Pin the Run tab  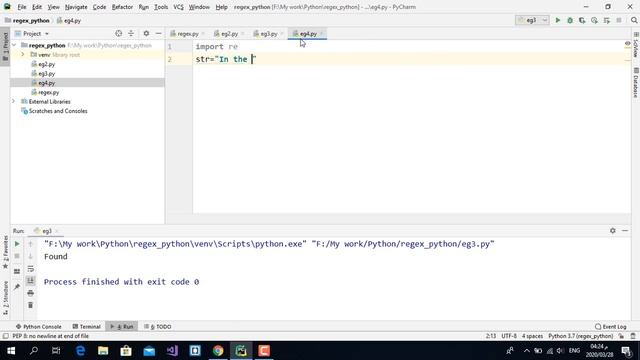point(17,287)
